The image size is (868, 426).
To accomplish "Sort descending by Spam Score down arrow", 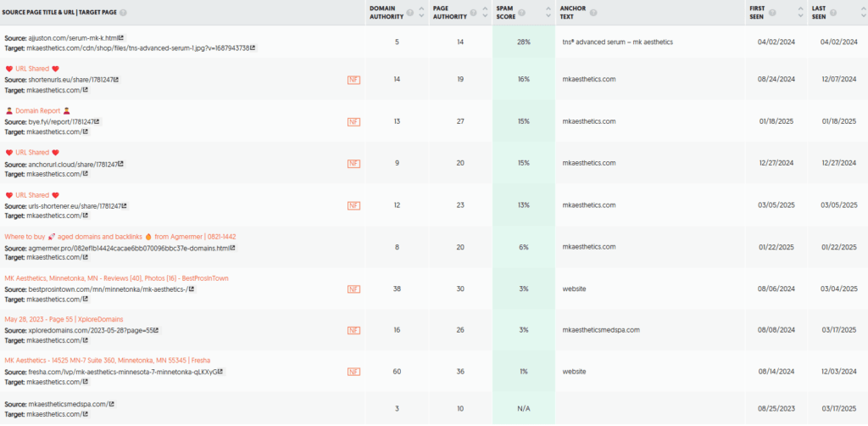I will pos(548,16).
